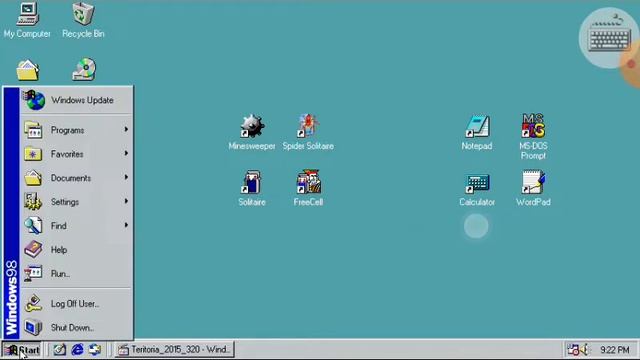Open the Programs submenu
The height and width of the screenshot is (360, 640).
[76, 130]
